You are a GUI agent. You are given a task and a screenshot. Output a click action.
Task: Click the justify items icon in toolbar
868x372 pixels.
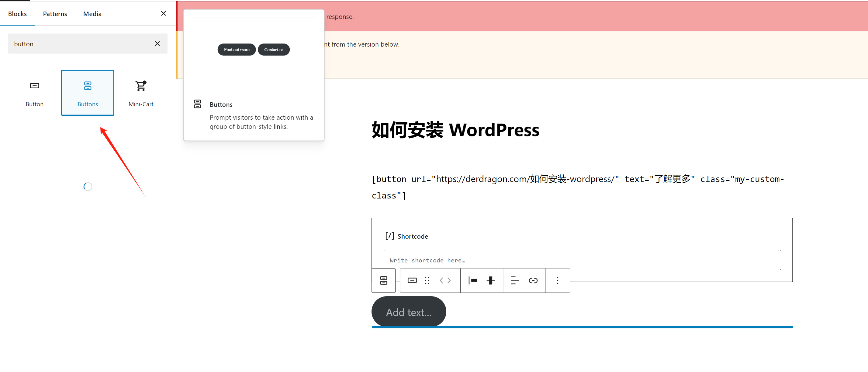click(x=473, y=280)
